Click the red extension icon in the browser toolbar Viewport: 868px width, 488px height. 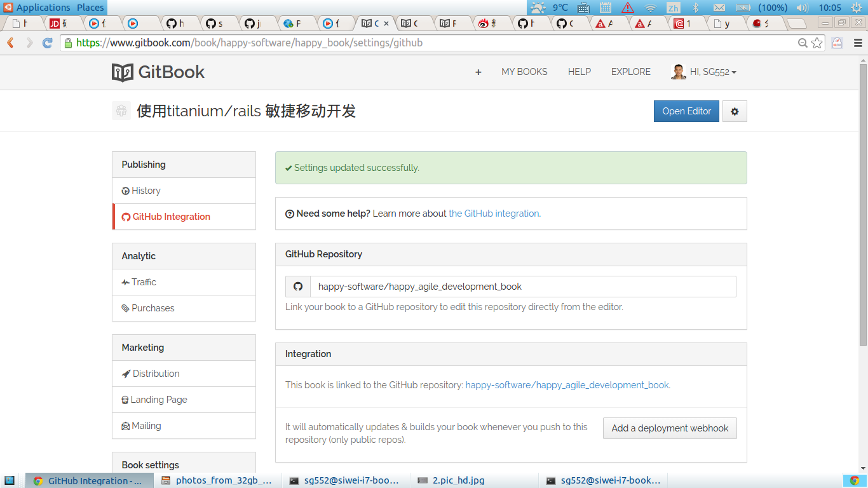(837, 43)
